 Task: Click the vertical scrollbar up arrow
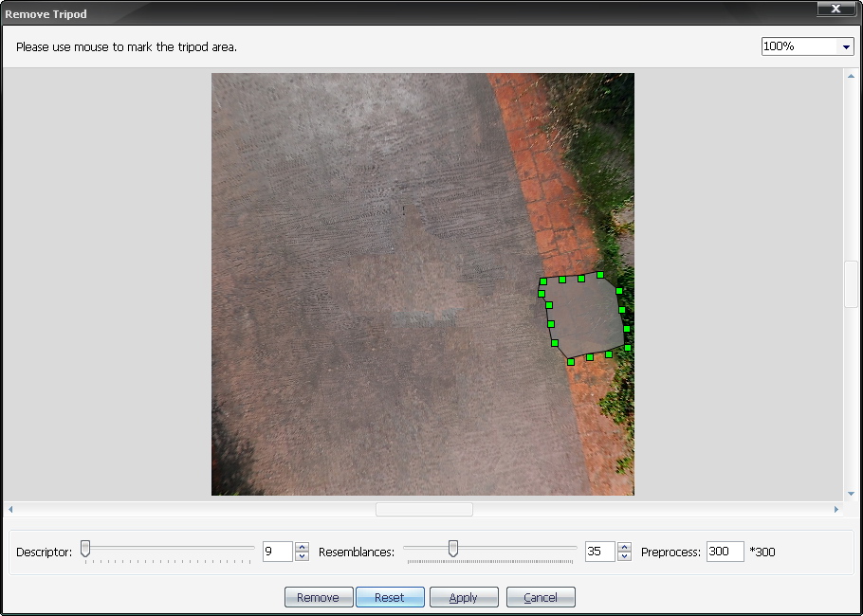(x=851, y=76)
